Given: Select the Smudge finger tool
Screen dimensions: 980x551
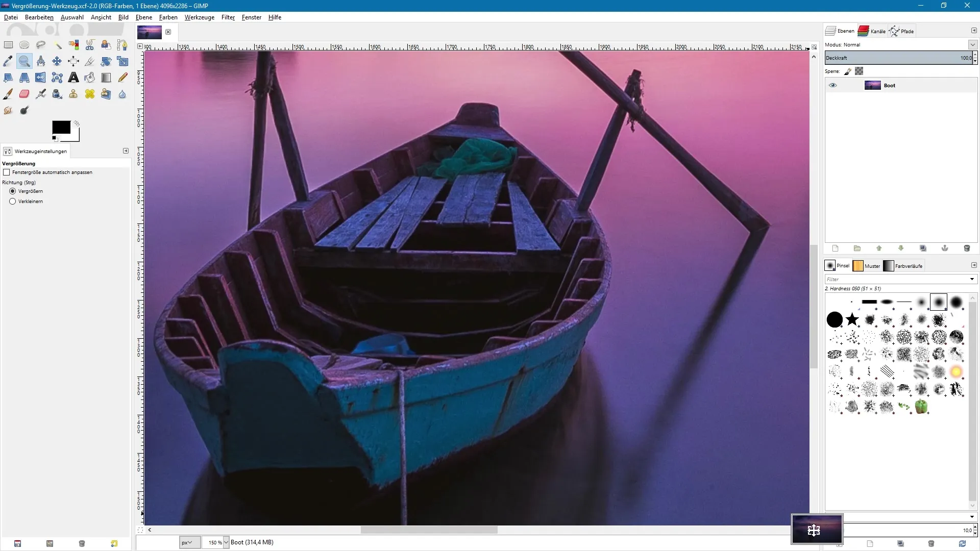Looking at the screenshot, I should [x=8, y=110].
